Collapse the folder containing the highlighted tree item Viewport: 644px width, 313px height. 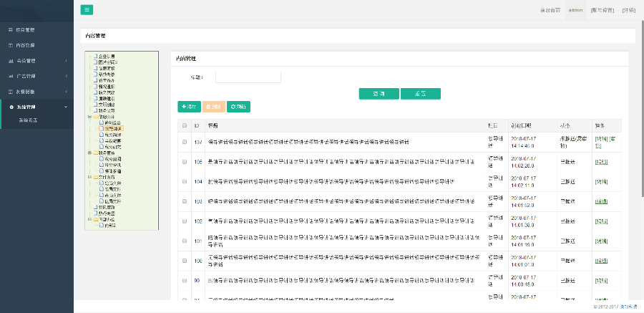(90, 117)
